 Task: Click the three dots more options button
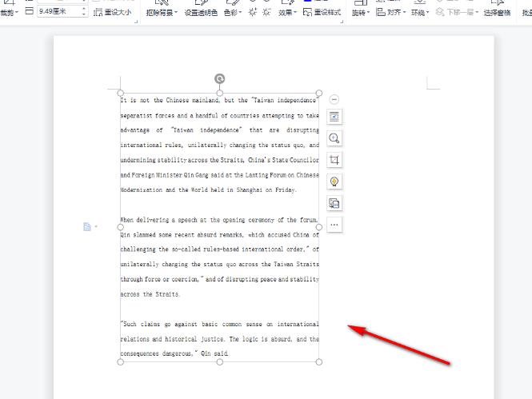click(334, 225)
